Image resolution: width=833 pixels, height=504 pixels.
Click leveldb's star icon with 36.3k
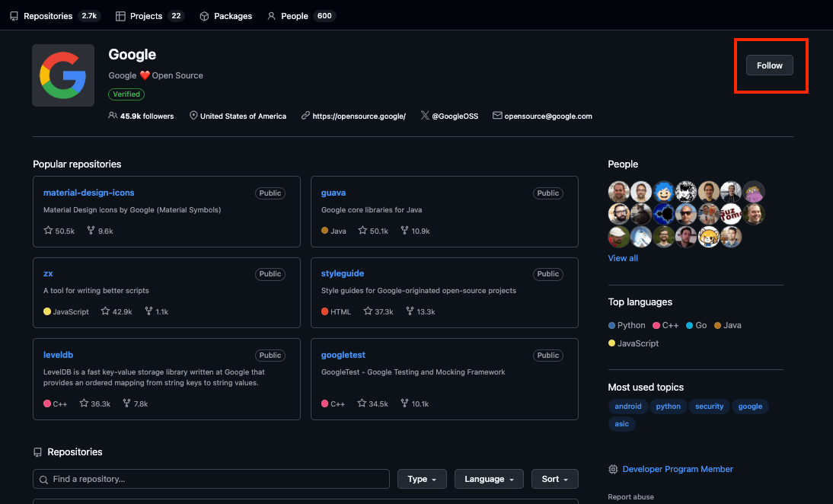tap(84, 403)
